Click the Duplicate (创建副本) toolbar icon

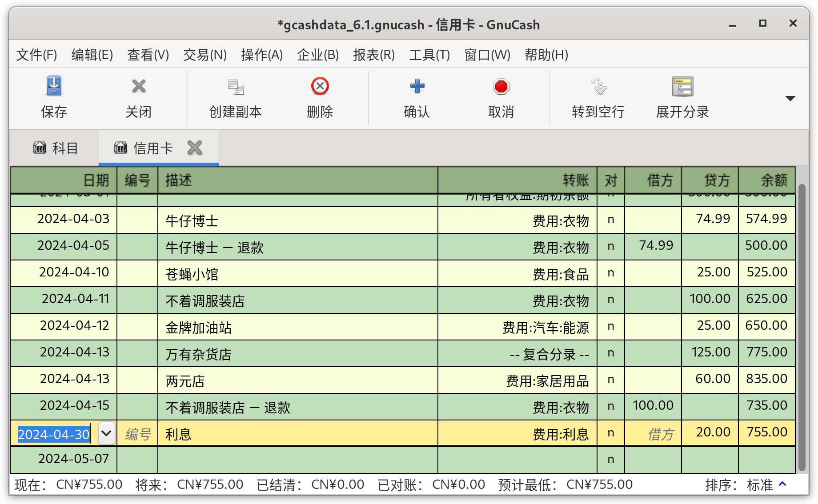(x=235, y=86)
